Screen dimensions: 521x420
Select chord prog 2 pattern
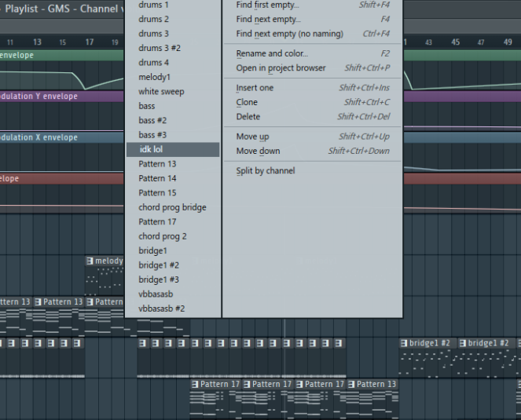click(x=173, y=236)
